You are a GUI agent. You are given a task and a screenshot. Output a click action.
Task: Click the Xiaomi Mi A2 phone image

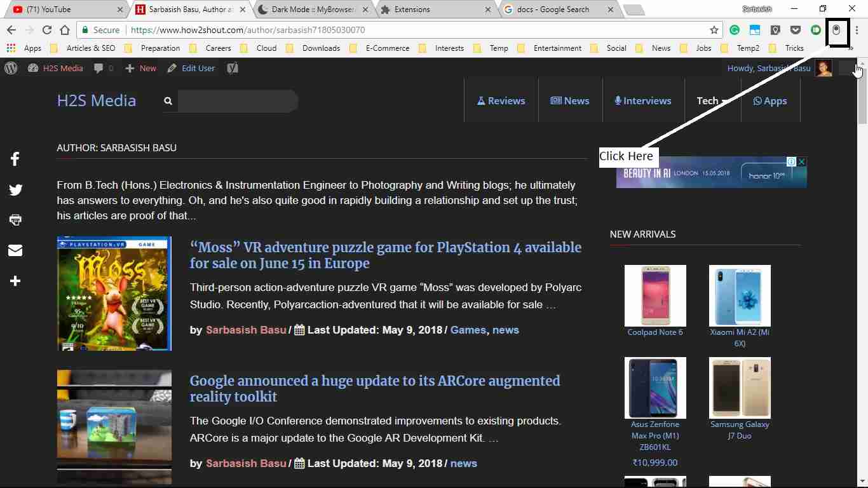(740, 295)
